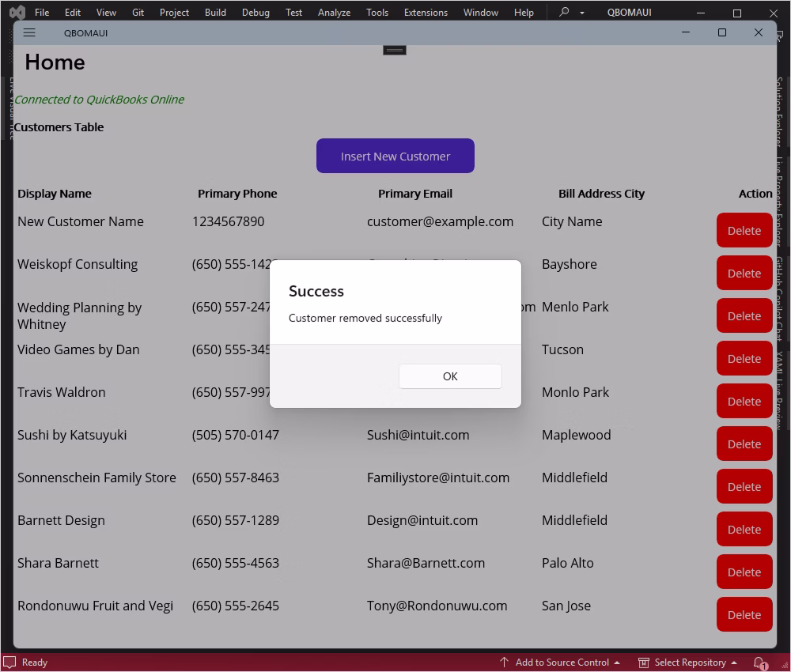Open the Edit menu
Image resolution: width=791 pixels, height=672 pixels.
73,12
